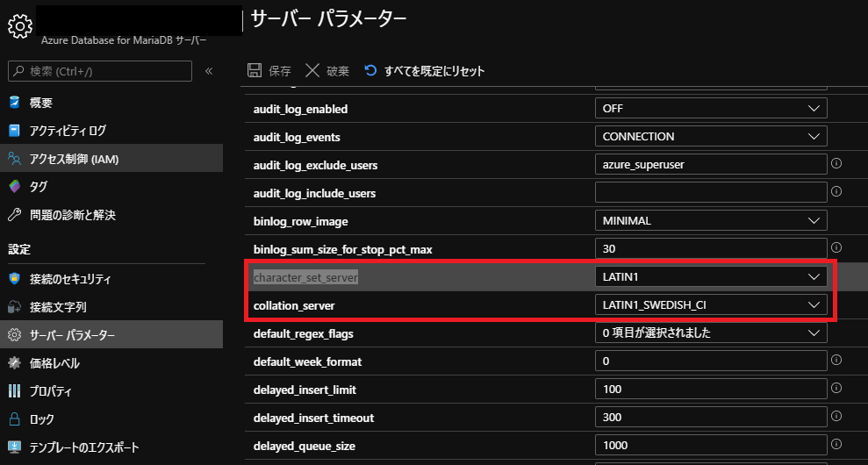Show info icon for default_week_format
This screenshot has height=465, width=868.
click(x=836, y=360)
